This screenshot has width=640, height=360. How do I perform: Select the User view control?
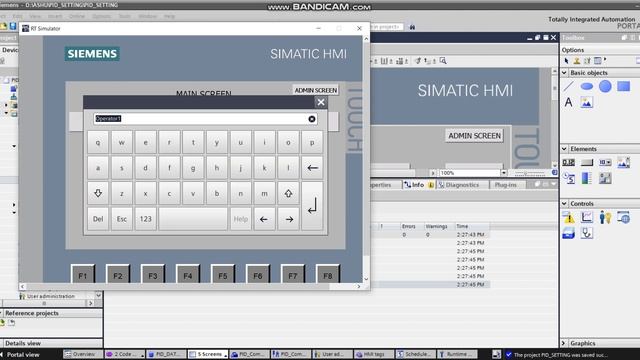coord(605,217)
